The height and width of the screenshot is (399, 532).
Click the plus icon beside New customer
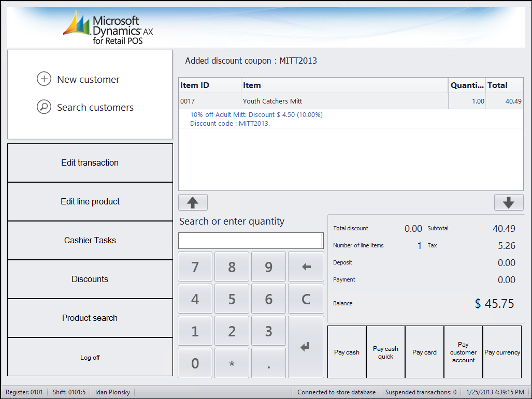pyautogui.click(x=44, y=79)
